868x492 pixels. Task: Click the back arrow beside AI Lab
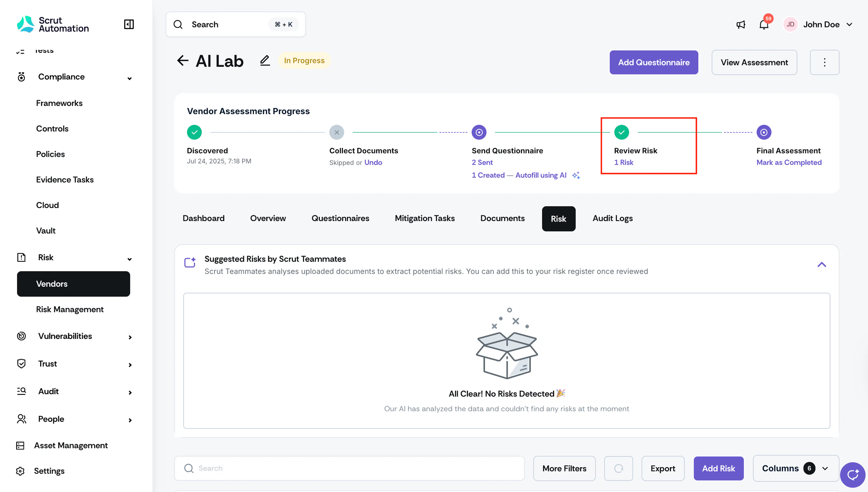coord(183,61)
